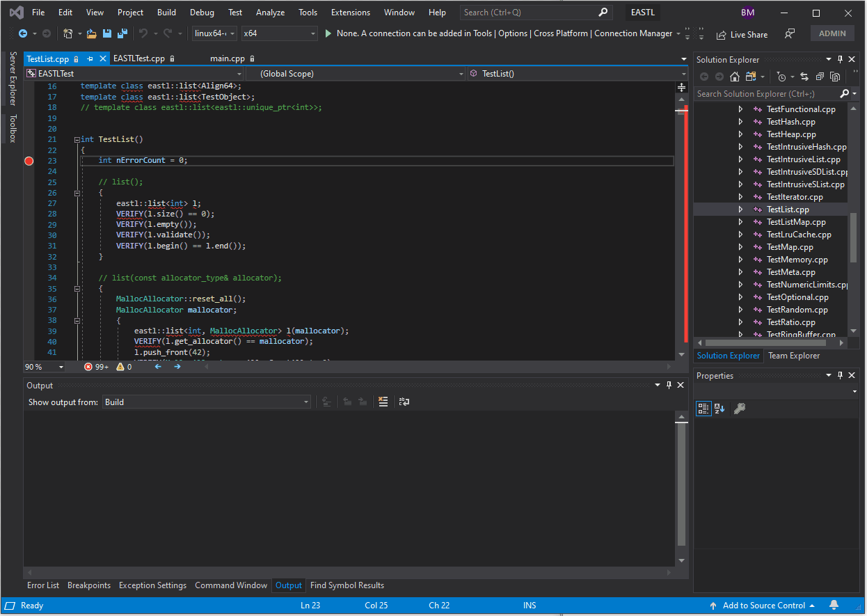This screenshot has width=867, height=616.
Task: Sort Properties alphabetically with the A-Z icon
Action: click(x=719, y=409)
